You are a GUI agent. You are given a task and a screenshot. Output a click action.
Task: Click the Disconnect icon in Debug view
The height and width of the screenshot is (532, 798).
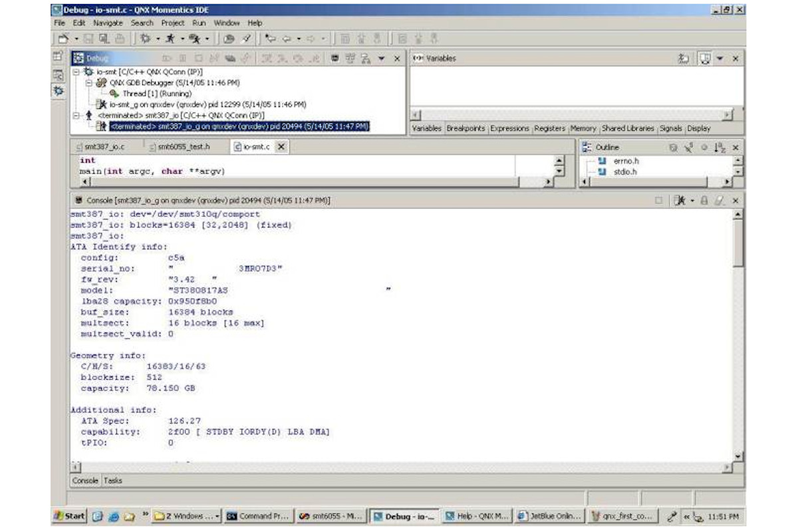tap(213, 59)
